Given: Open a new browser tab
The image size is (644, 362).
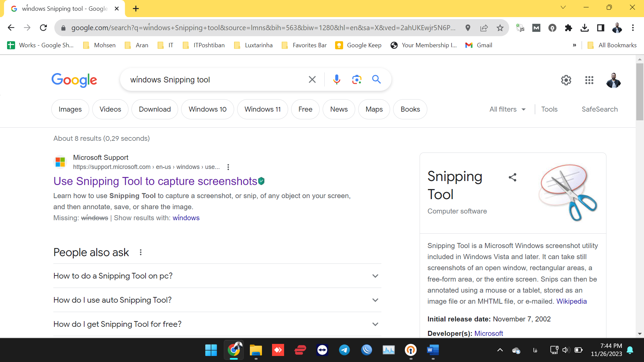Looking at the screenshot, I should point(136,9).
